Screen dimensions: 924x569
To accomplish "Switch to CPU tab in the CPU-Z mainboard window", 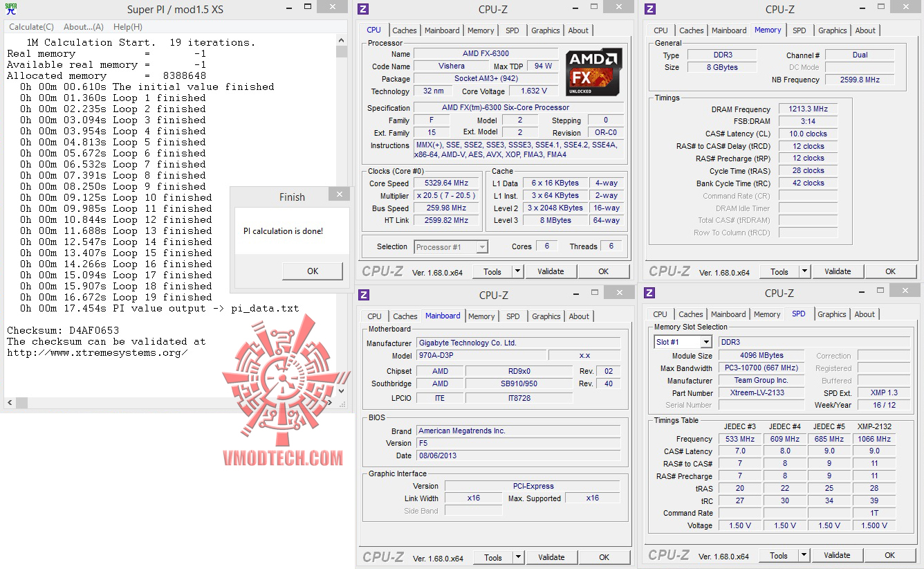I will point(375,316).
